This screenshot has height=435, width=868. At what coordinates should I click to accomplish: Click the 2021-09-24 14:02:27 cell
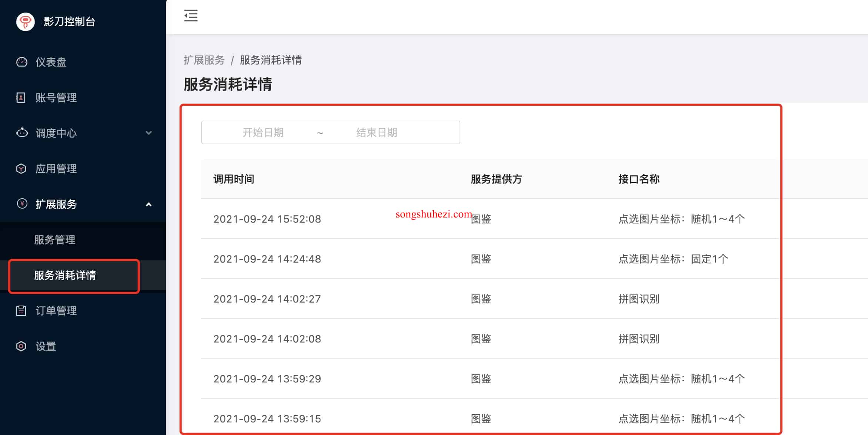pos(267,299)
